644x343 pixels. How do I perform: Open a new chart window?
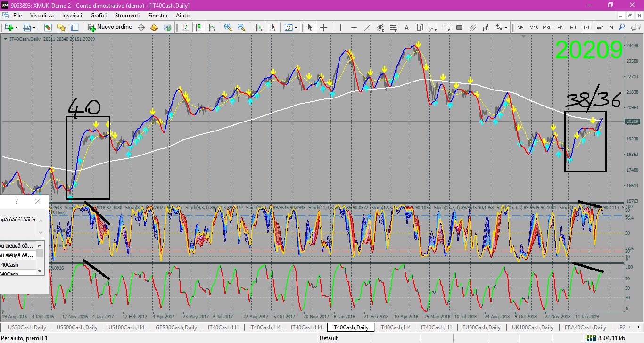pyautogui.click(x=9, y=27)
